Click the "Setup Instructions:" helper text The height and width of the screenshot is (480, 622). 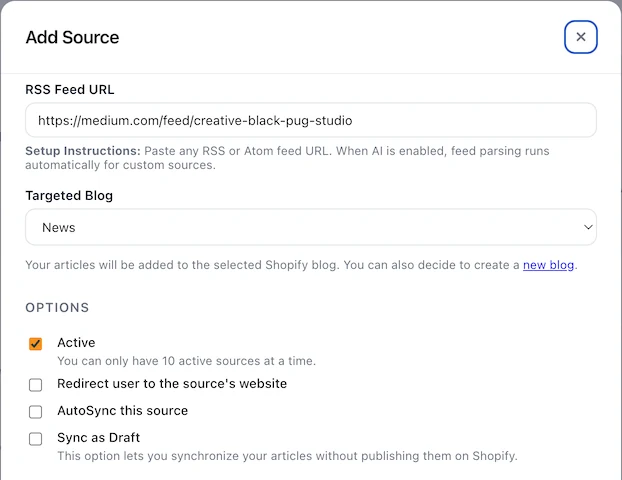83,151
